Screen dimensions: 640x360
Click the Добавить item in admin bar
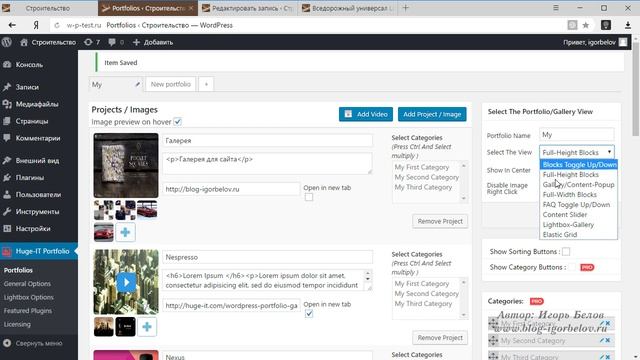point(153,42)
